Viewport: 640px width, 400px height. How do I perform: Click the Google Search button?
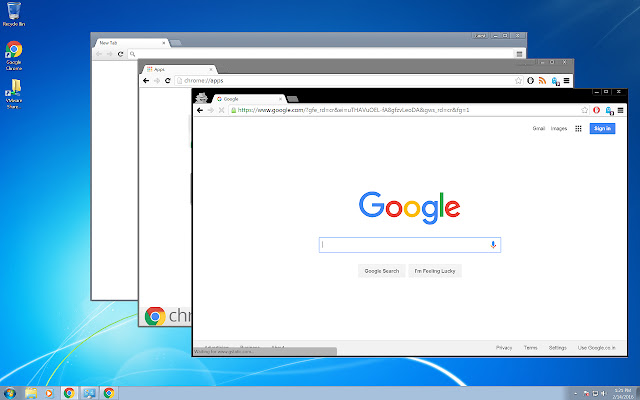tap(382, 271)
